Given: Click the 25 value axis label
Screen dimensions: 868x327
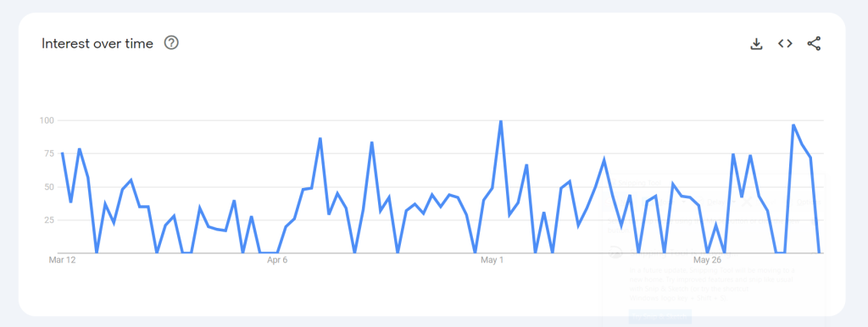Looking at the screenshot, I should tap(48, 219).
